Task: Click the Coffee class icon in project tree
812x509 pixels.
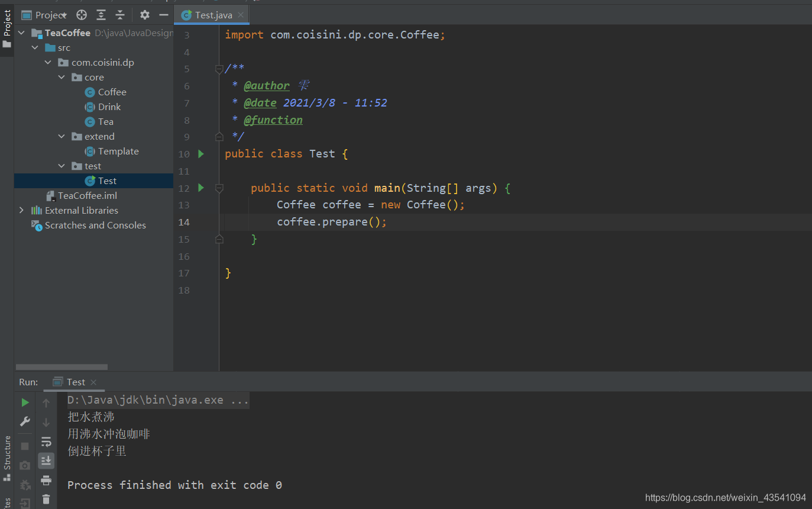Action: click(x=90, y=92)
